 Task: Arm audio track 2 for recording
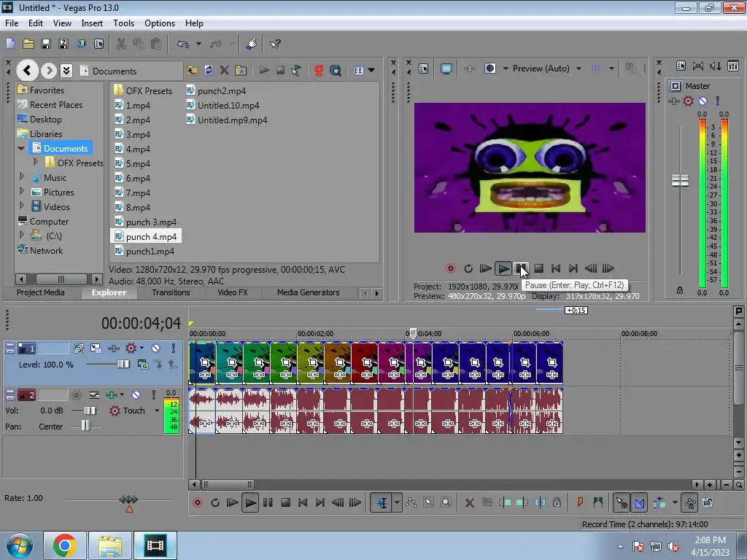(76, 394)
